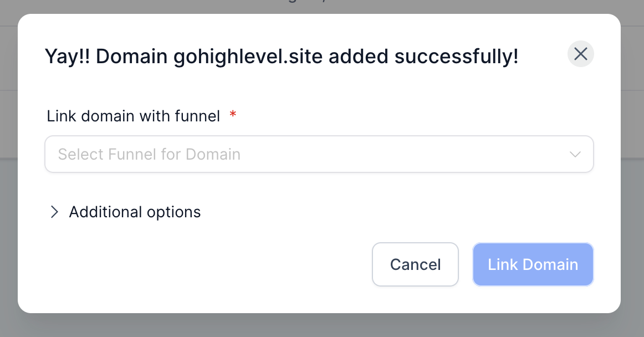
Task: Confirm with the blue Link Domain button
Action: point(533,264)
